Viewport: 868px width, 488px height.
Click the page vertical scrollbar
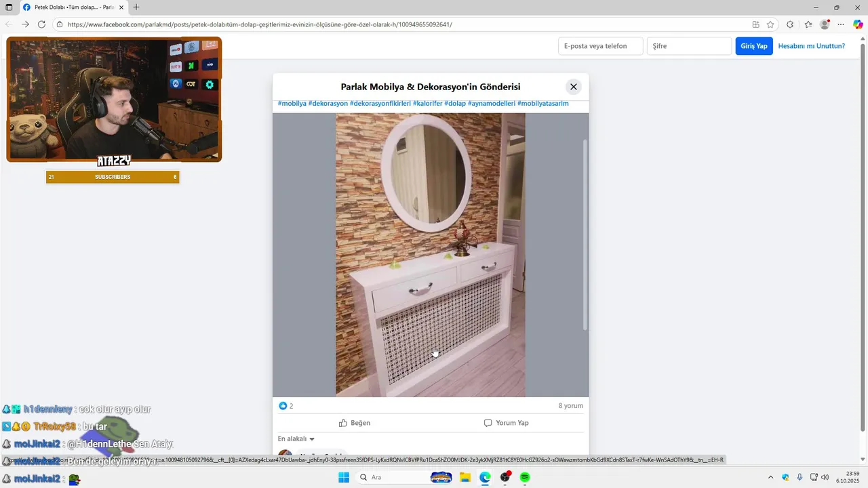863,237
